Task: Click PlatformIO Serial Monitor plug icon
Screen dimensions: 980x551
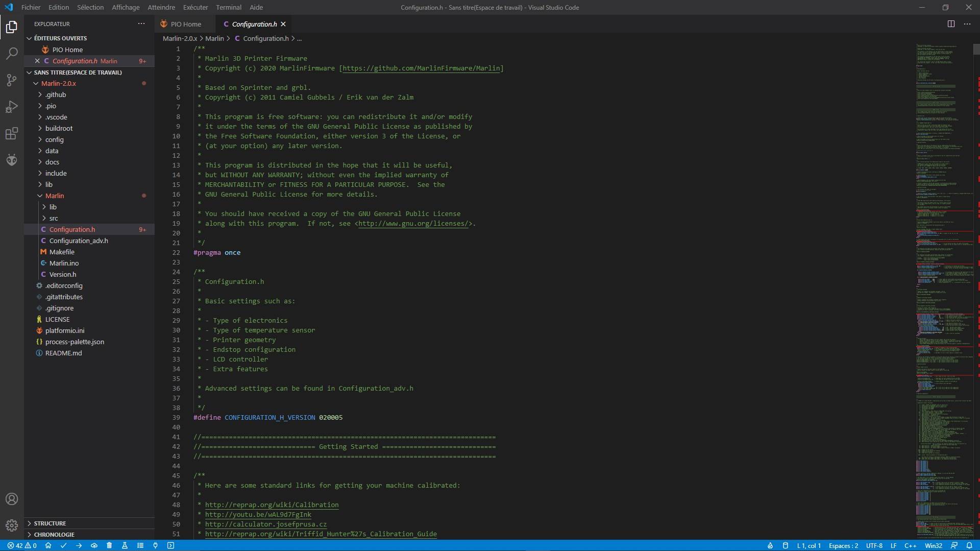Action: [x=155, y=545]
